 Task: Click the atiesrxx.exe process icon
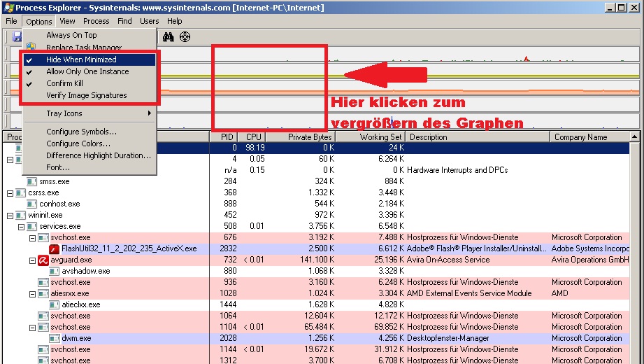click(x=43, y=293)
